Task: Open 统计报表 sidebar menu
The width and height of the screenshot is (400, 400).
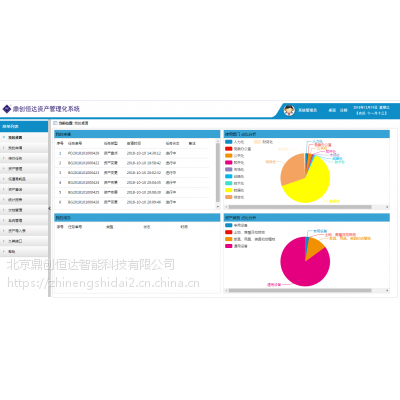Action: coord(24,200)
